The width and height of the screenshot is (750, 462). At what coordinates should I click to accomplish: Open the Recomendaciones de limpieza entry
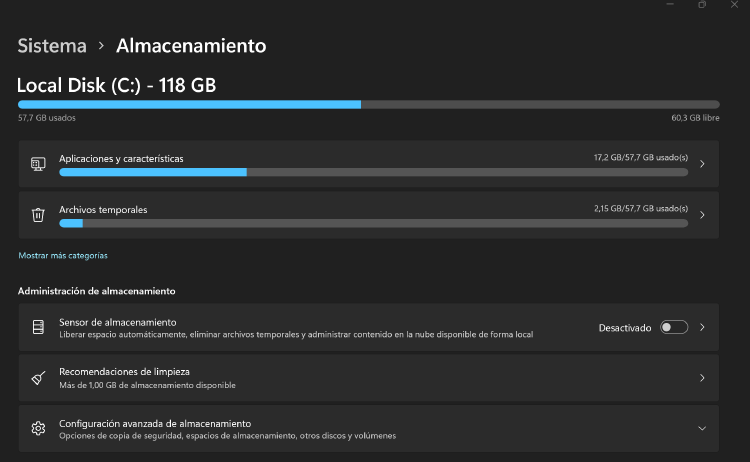click(300, 378)
